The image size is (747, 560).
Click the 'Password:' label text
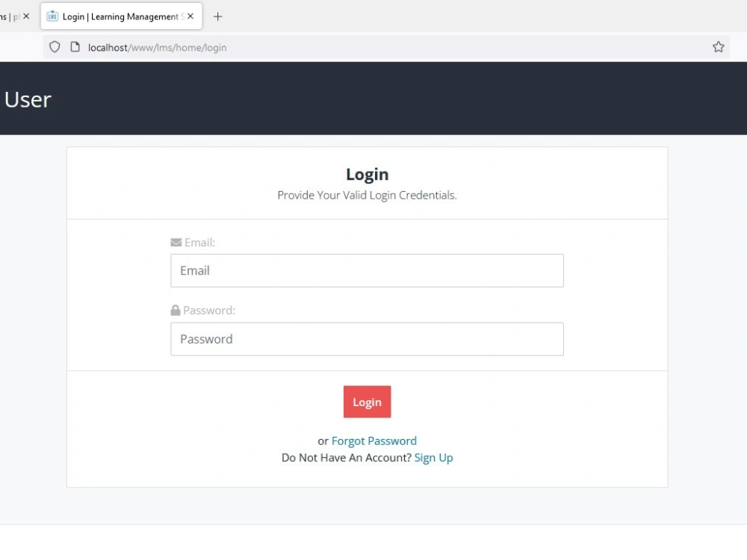click(209, 311)
